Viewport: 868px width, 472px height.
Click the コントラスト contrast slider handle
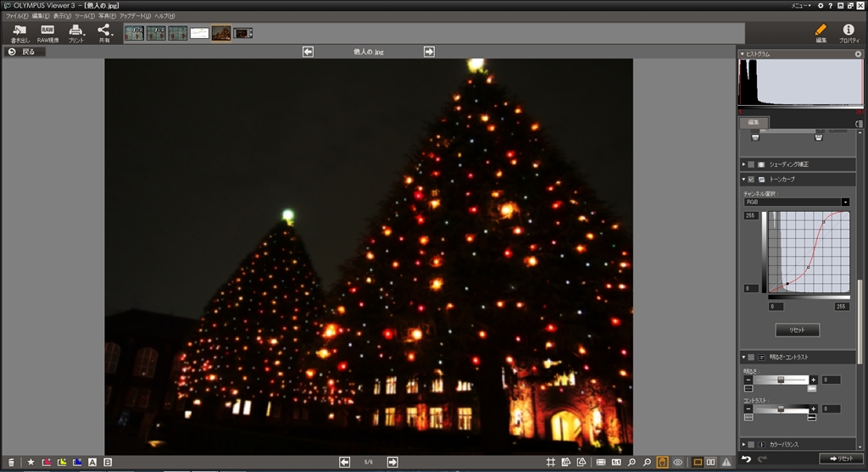click(x=781, y=409)
